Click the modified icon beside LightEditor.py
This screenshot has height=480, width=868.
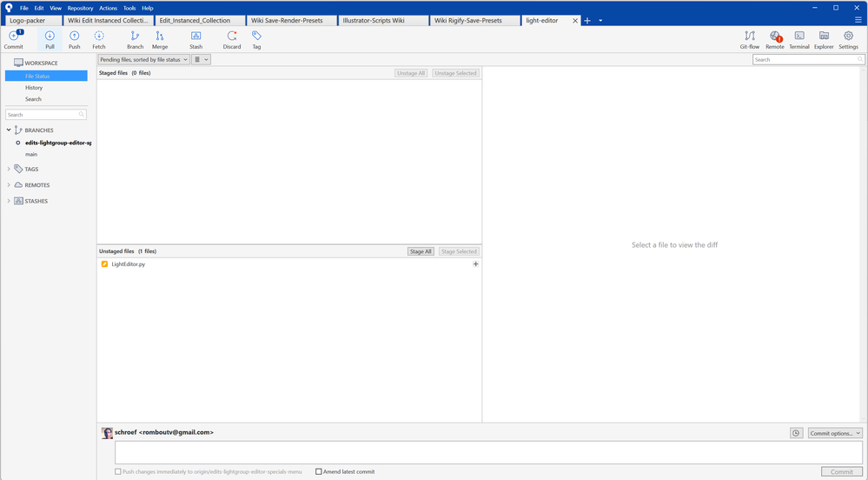click(x=104, y=263)
